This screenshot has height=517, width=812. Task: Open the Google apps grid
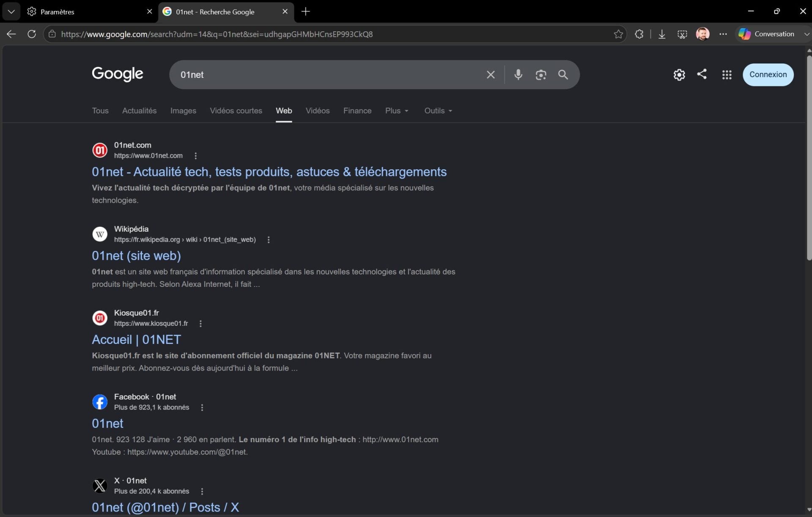[727, 75]
